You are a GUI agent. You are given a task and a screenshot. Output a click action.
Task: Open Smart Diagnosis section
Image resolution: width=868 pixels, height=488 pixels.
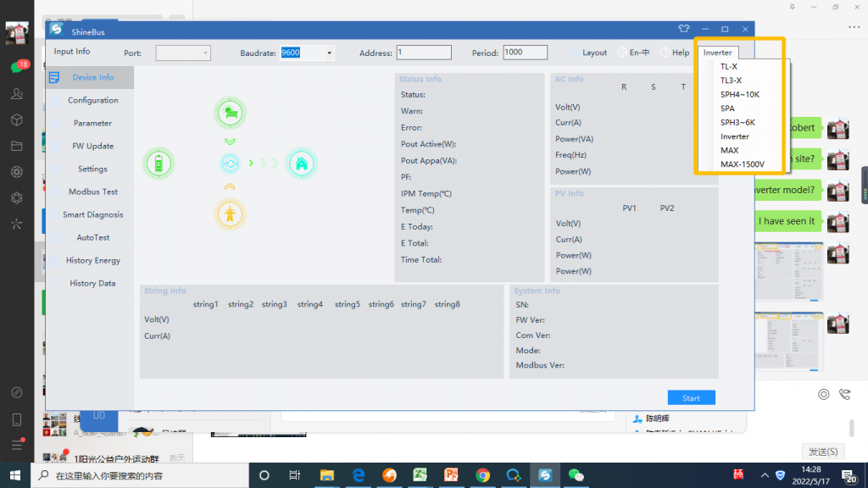click(92, 214)
